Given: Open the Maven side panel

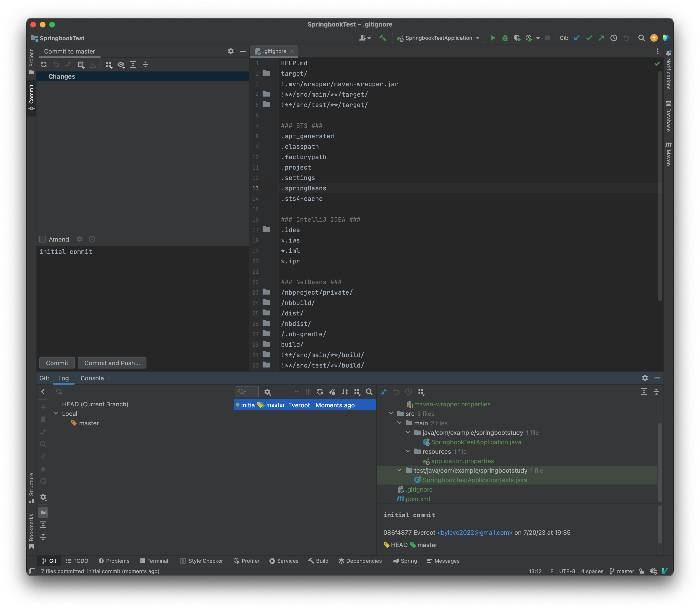Looking at the screenshot, I should coord(668,154).
